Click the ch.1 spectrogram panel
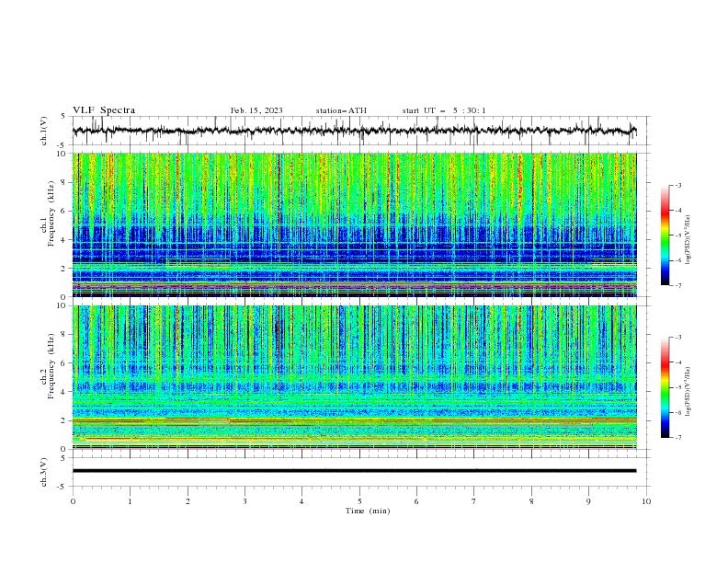The image size is (728, 563). click(354, 224)
